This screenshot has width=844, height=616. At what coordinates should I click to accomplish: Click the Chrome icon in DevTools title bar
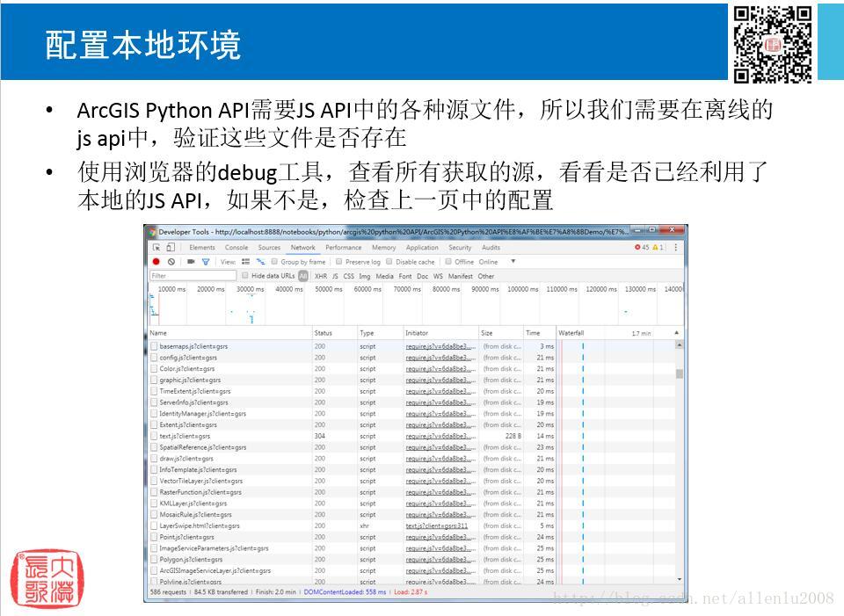[x=152, y=232]
